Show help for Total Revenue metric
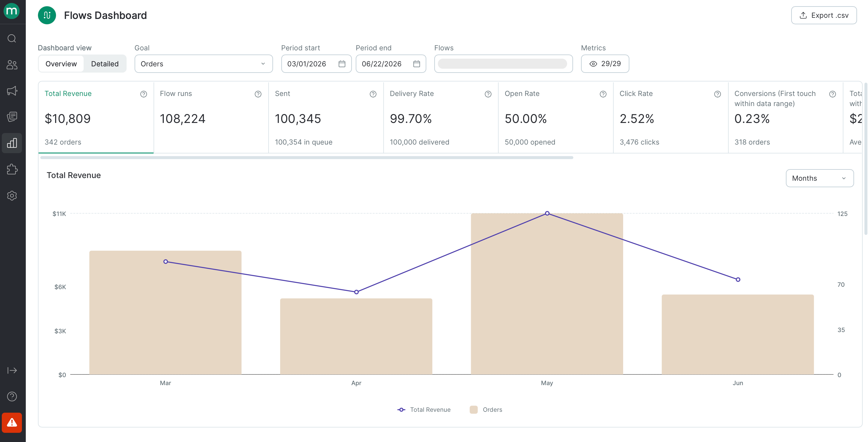 [143, 94]
